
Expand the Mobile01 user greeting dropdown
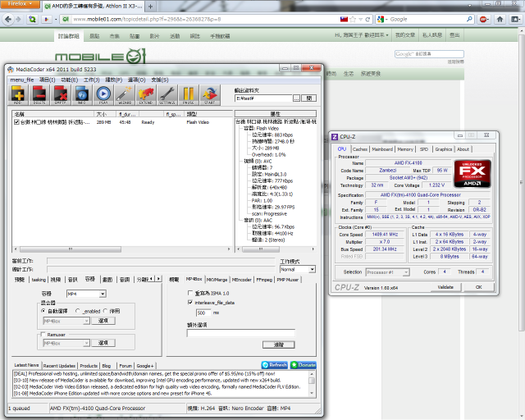coord(362,35)
